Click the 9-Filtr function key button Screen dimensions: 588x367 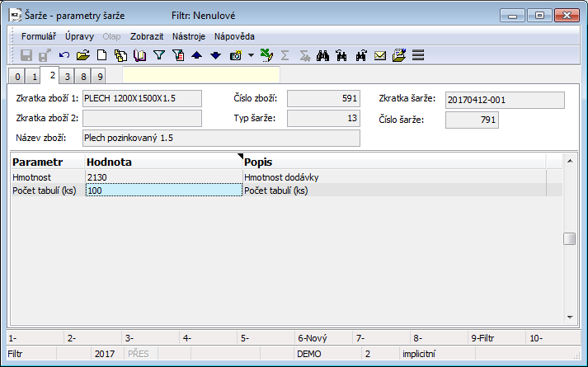coord(497,338)
